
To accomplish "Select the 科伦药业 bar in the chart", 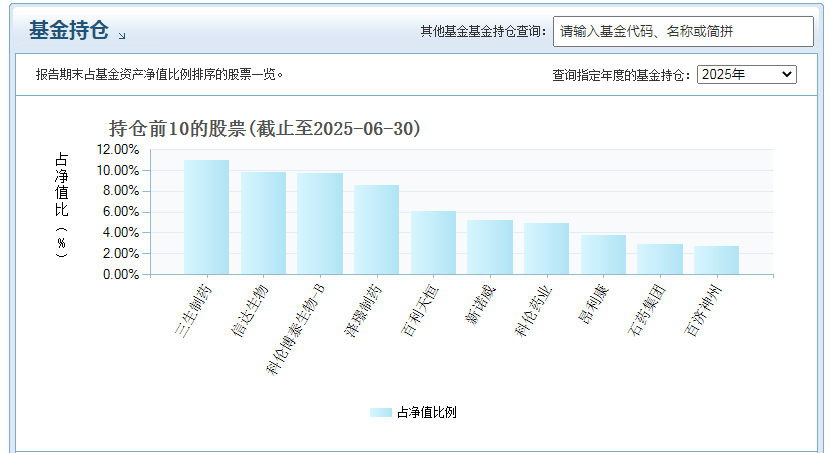I will 546,249.
